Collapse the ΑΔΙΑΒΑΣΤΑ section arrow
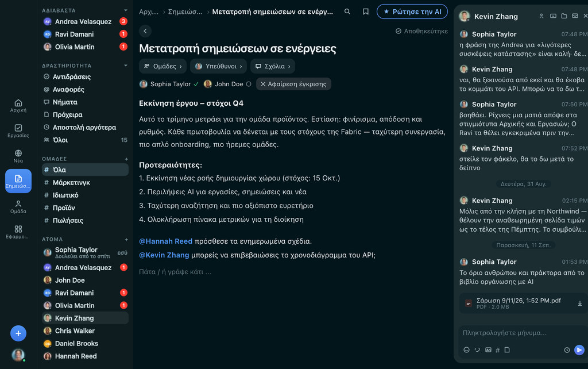This screenshot has width=588, height=369. click(x=126, y=10)
